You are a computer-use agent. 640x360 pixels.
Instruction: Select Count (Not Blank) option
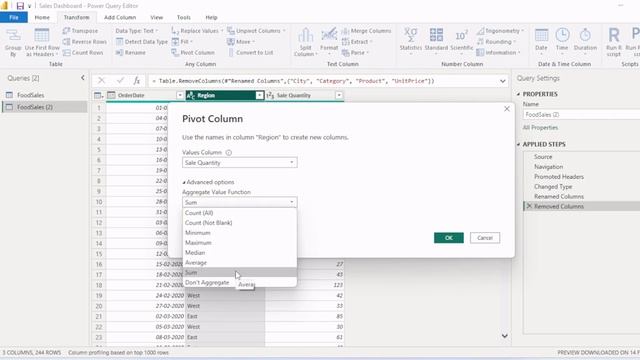click(240, 223)
